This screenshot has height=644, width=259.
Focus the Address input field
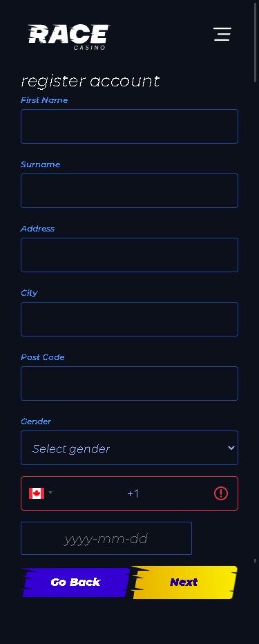[x=129, y=255]
